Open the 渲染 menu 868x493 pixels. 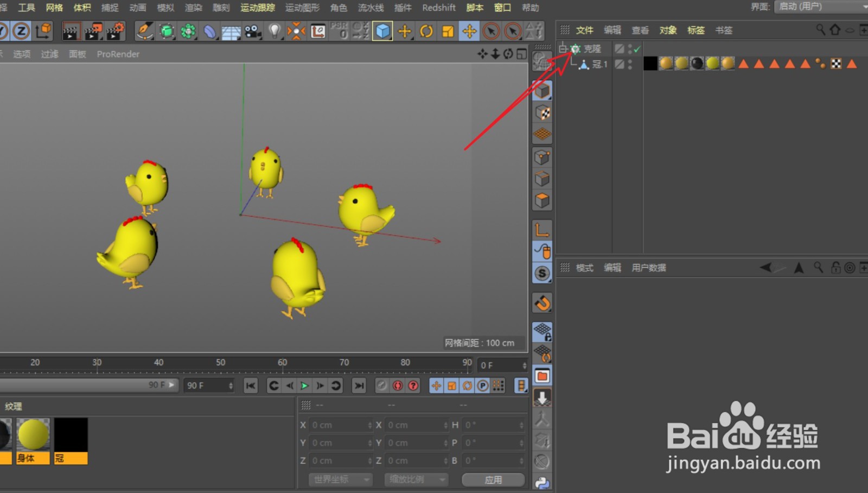pos(193,8)
